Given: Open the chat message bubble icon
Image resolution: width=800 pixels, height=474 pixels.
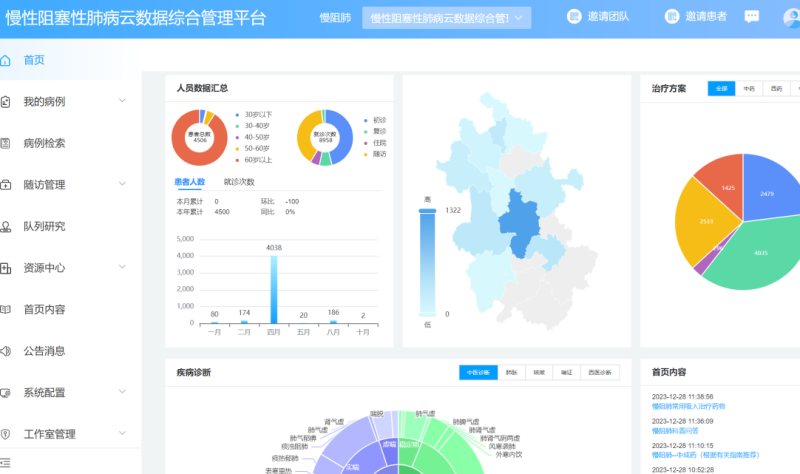Looking at the screenshot, I should coord(751,17).
